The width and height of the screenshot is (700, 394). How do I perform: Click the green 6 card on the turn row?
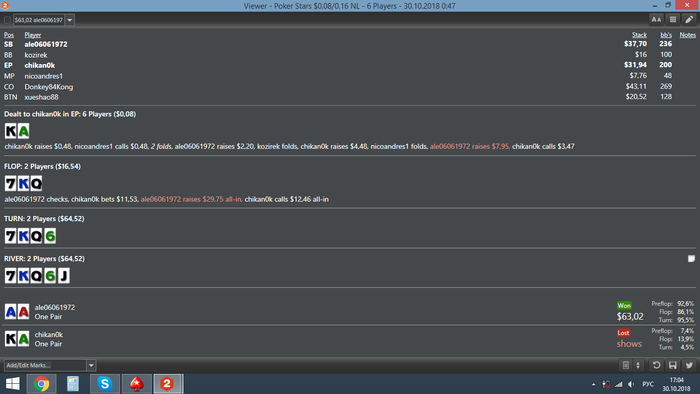50,236
